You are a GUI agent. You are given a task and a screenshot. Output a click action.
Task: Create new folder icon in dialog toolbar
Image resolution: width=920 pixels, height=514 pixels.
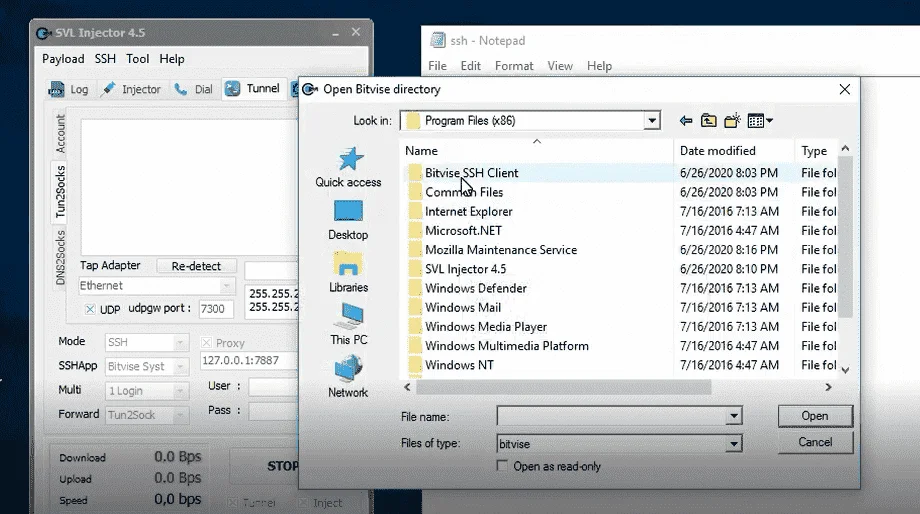tap(732, 121)
